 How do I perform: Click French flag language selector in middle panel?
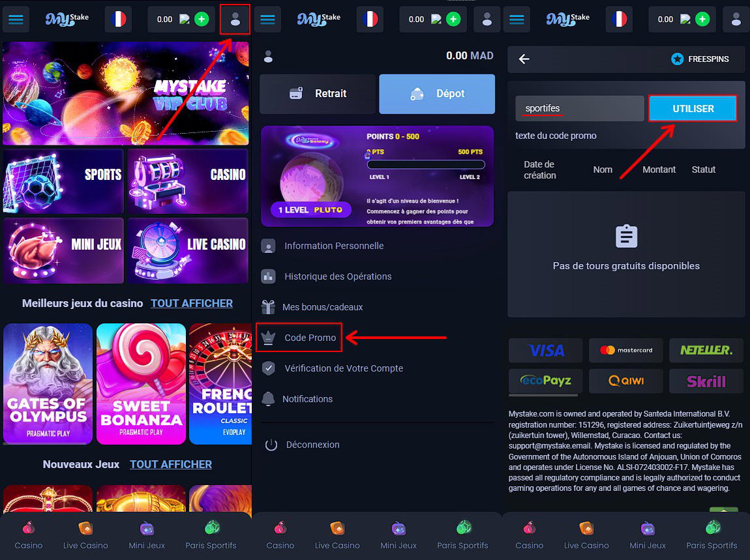pyautogui.click(x=370, y=20)
